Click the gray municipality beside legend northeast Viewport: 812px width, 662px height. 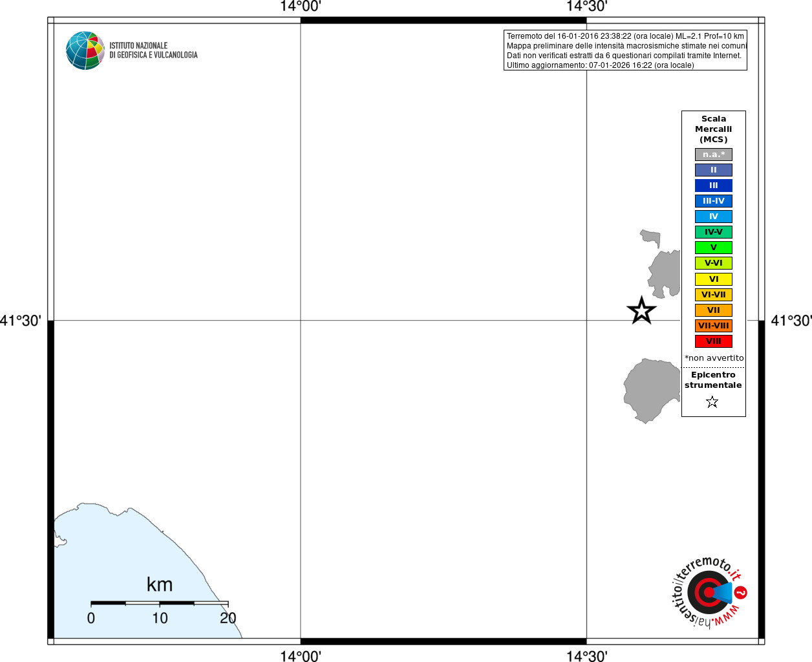[x=665, y=274]
